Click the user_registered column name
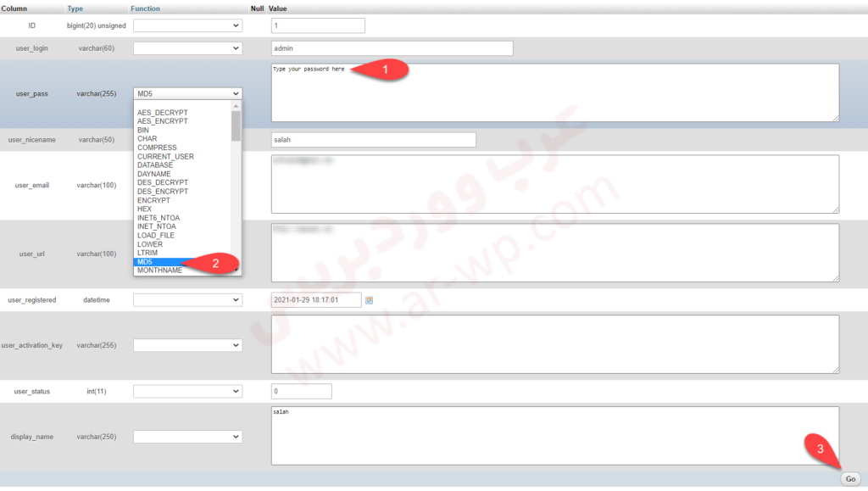Viewport: 868px width, 491px height. (x=32, y=300)
